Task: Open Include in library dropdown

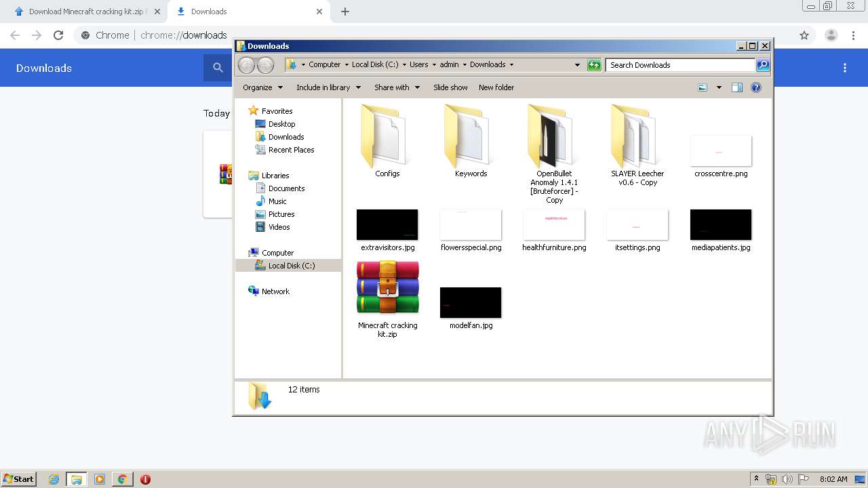Action: (328, 87)
